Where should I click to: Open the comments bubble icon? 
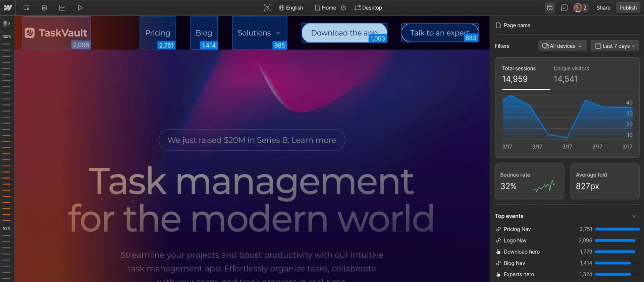(565, 7)
